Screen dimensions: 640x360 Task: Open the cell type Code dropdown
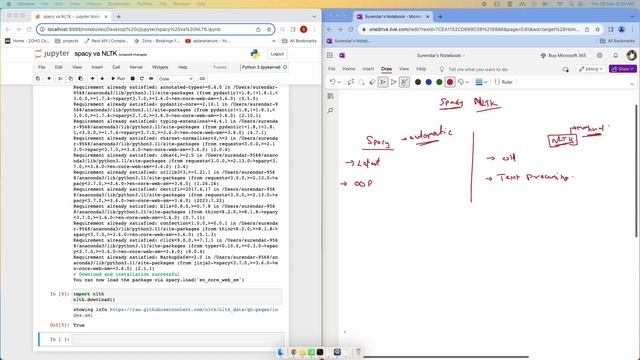(x=176, y=78)
